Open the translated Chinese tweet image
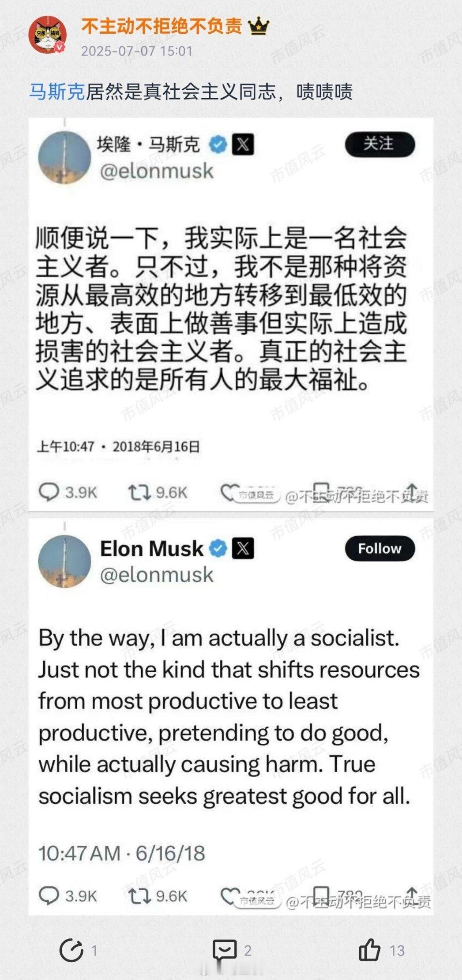 click(231, 315)
